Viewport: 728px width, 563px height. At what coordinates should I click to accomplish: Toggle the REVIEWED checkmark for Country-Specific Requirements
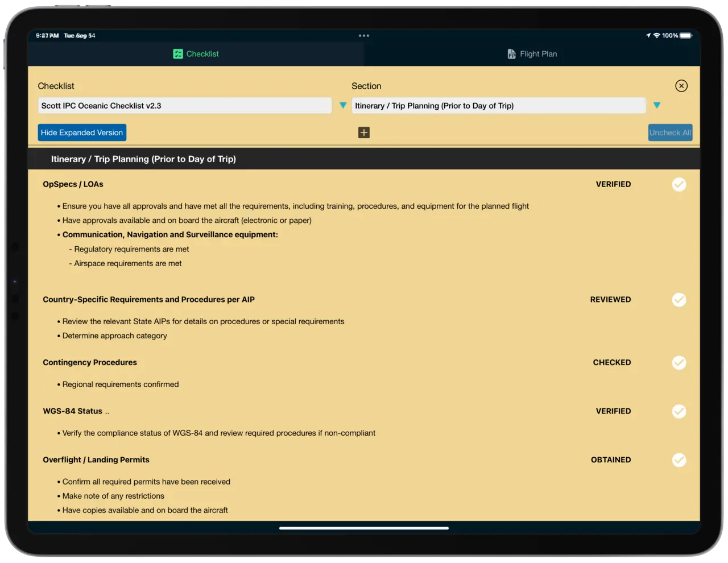pos(679,300)
